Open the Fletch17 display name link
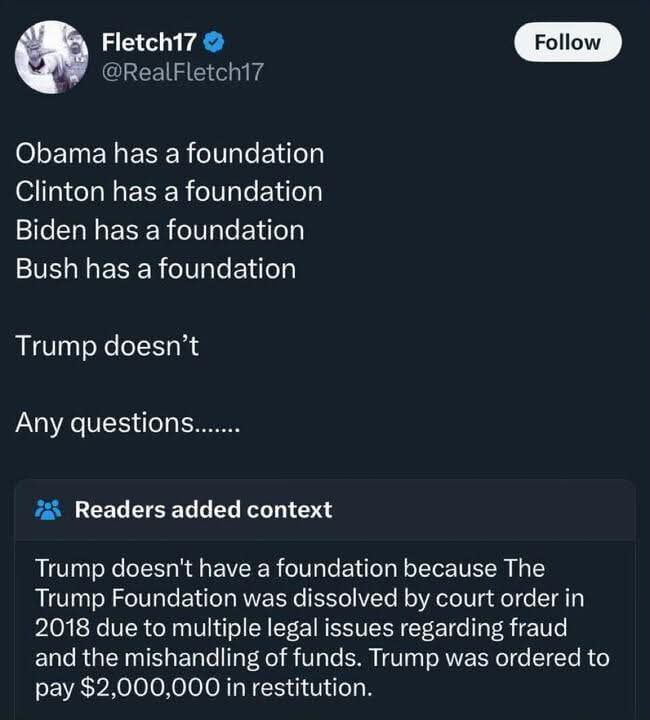Image resolution: width=650 pixels, height=720 pixels. (x=149, y=42)
